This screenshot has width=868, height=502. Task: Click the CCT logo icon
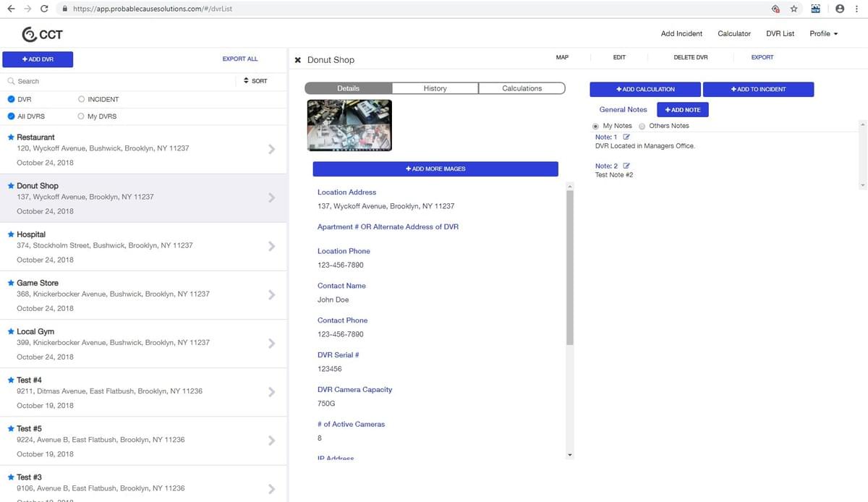point(30,34)
